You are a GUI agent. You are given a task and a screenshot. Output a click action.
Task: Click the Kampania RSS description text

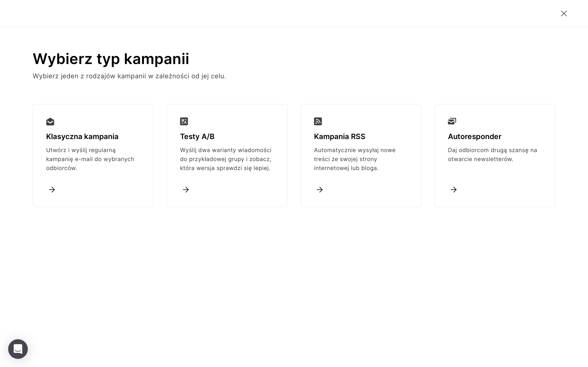(x=354, y=159)
